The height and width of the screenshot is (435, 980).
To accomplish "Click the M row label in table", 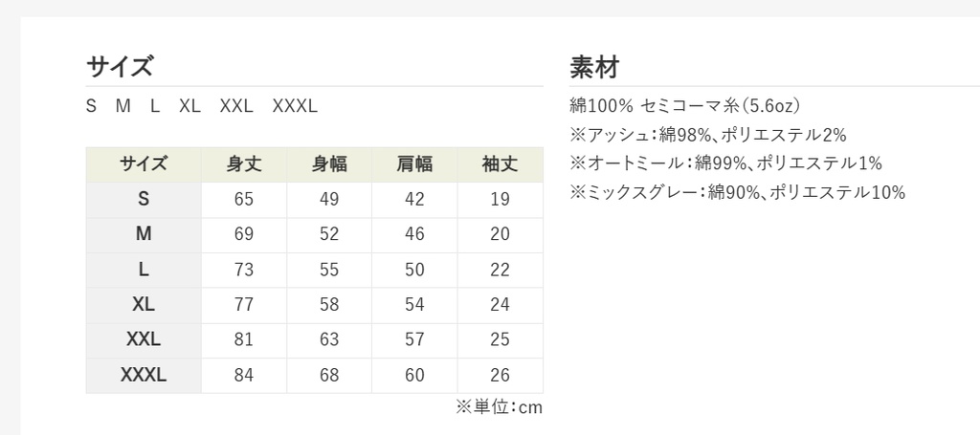I will 144,234.
